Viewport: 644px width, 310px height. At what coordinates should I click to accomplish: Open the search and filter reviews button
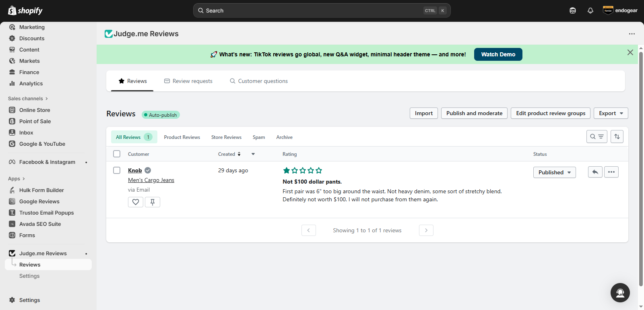[x=597, y=136]
